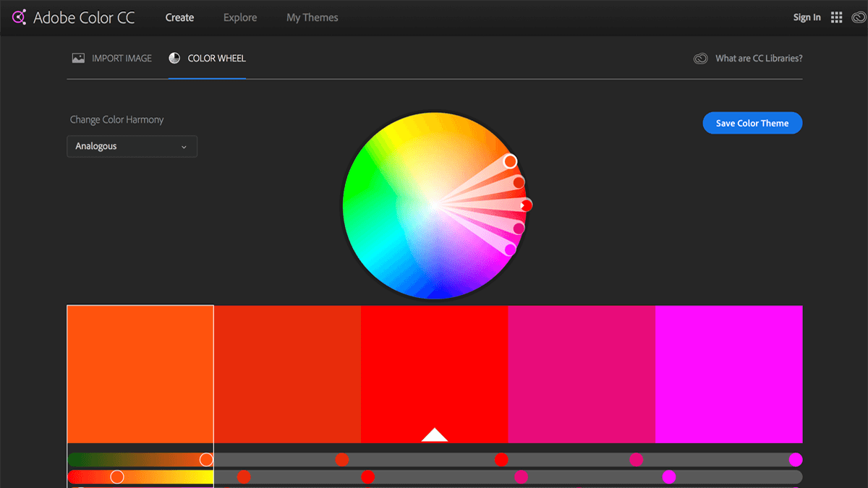This screenshot has height=488, width=868.
Task: Open the What are CC Libraries link
Action: pos(758,59)
